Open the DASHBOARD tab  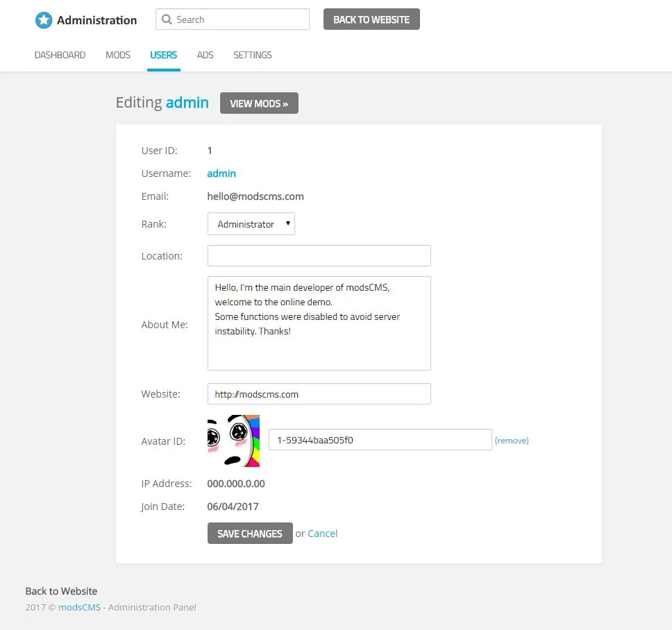(60, 56)
